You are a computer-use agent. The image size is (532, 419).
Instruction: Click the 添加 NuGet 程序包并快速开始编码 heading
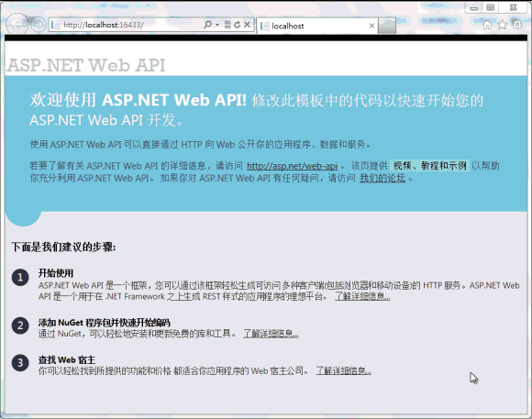[x=105, y=323]
